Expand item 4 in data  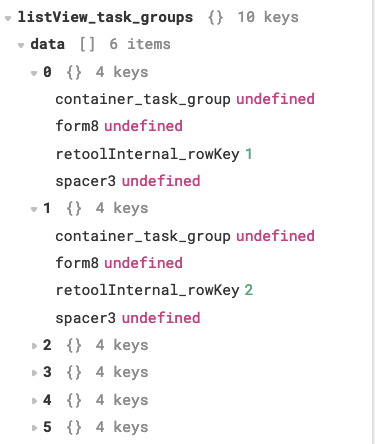click(34, 400)
